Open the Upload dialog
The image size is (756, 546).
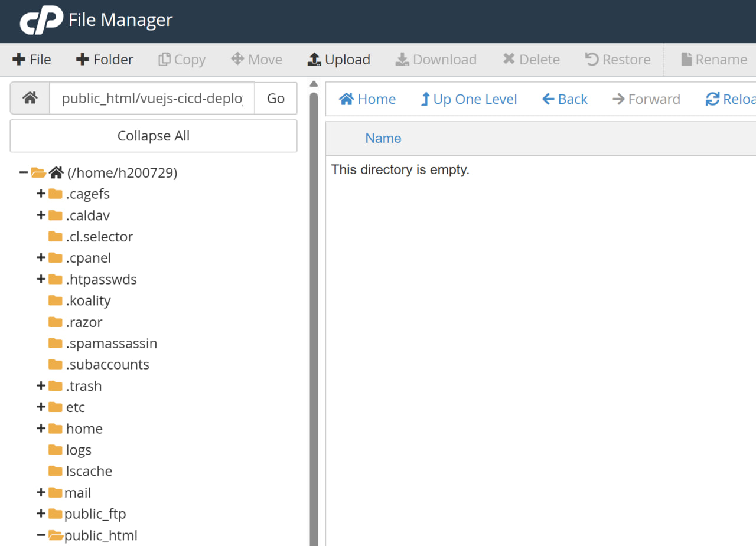coord(339,60)
